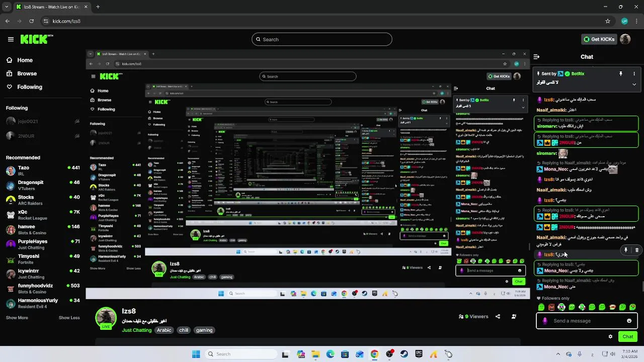Open Chrome three-dot menu
The height and width of the screenshot is (362, 644).
point(637,21)
